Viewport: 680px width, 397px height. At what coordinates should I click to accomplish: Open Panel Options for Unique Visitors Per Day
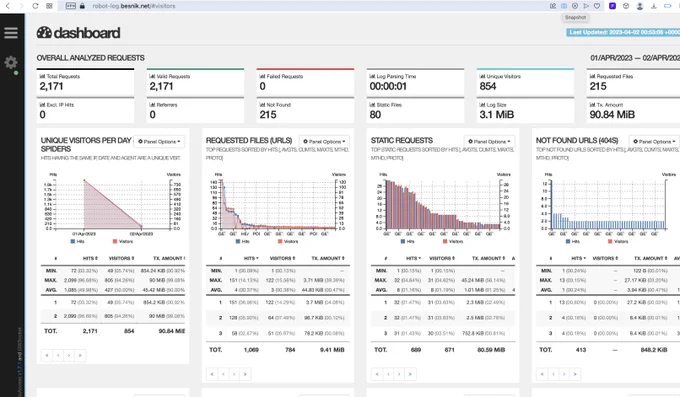[x=159, y=141]
